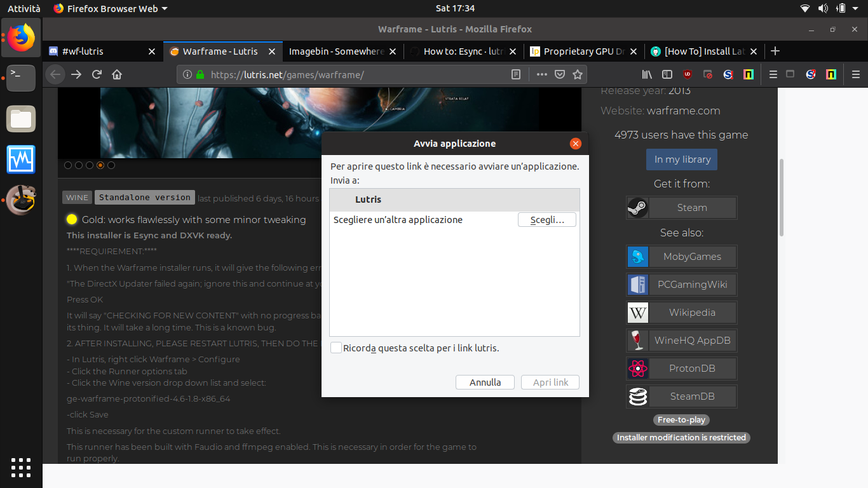Select the third screenshot carousel dot
Viewport: 868px width, 488px height.
(90, 165)
